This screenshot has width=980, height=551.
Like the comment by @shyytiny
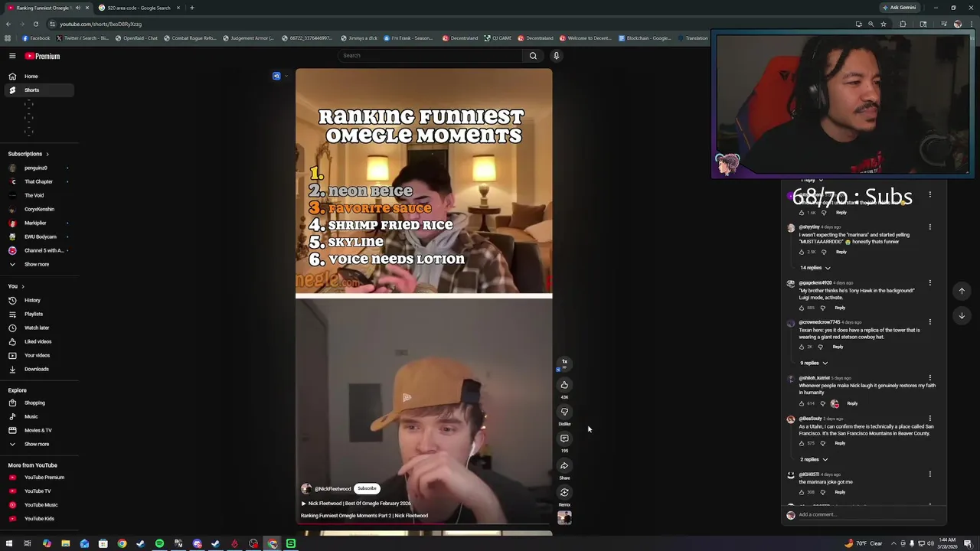(802, 252)
